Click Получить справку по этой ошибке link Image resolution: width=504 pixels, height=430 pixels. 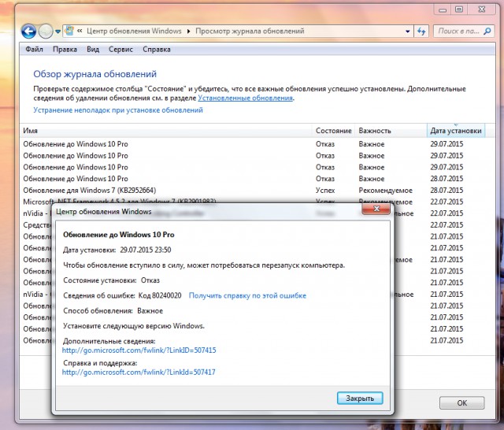click(x=247, y=295)
